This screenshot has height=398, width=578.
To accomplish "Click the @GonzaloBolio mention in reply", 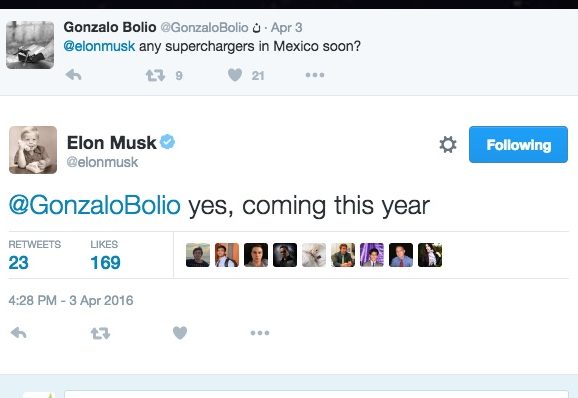I will pyautogui.click(x=95, y=205).
